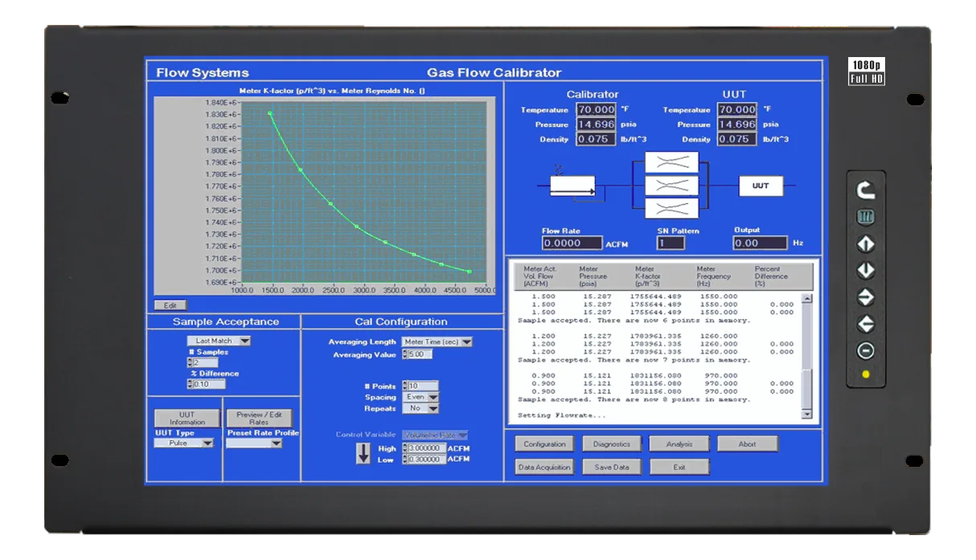Click the UUT Information button

(x=187, y=419)
